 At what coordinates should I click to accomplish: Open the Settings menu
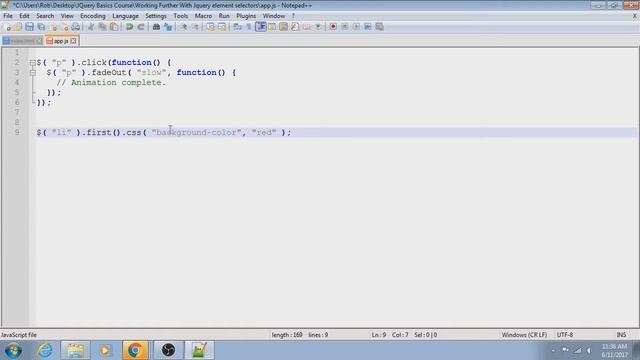tap(156, 16)
